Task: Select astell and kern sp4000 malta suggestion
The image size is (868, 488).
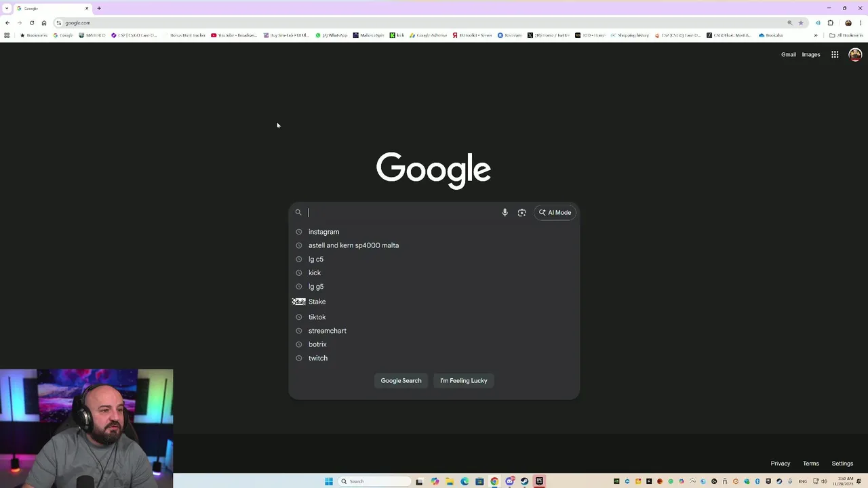Action: 434,245
